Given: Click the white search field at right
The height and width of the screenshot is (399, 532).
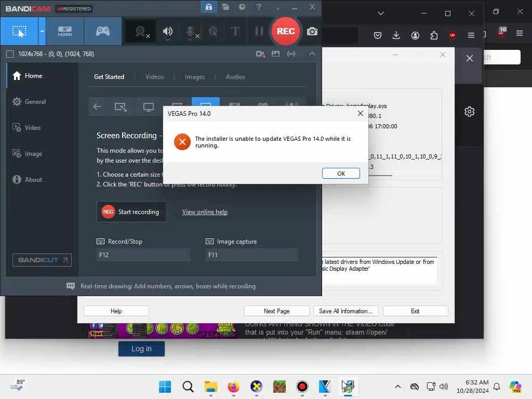Looking at the screenshot, I should (502, 57).
